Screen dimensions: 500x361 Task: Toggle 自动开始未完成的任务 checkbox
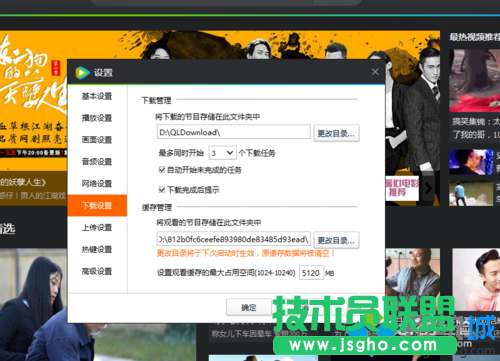tap(162, 170)
